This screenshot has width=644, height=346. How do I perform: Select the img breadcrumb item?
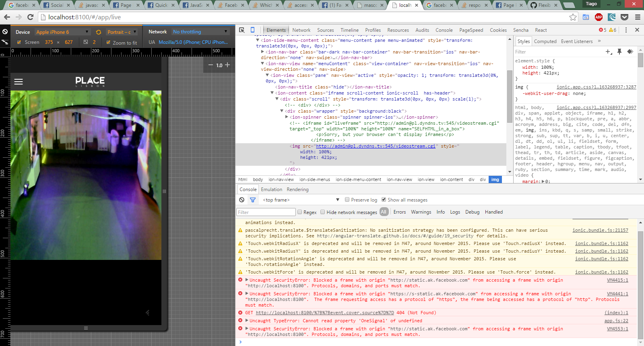(x=495, y=179)
